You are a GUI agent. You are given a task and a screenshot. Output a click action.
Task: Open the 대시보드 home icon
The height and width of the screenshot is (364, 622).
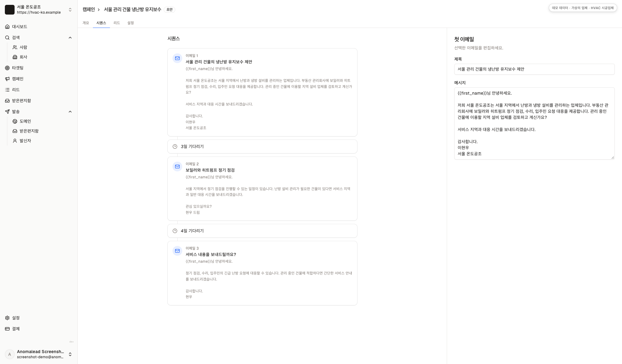pyautogui.click(x=7, y=27)
